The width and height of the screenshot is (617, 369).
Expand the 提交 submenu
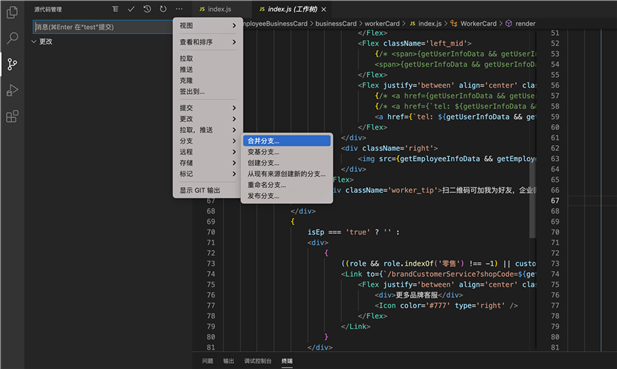tap(208, 108)
